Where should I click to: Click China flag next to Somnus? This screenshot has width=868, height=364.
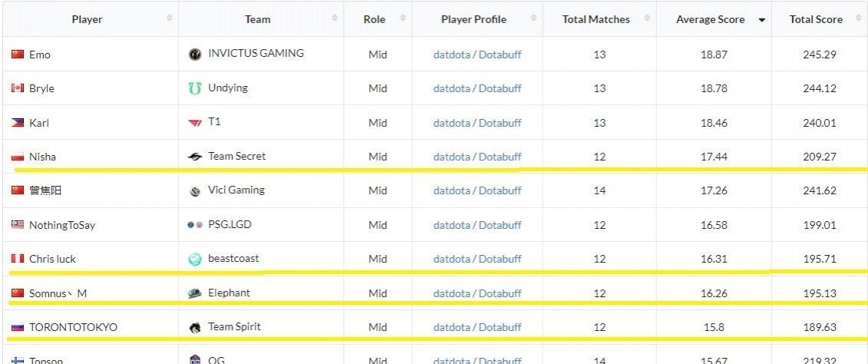[x=18, y=293]
